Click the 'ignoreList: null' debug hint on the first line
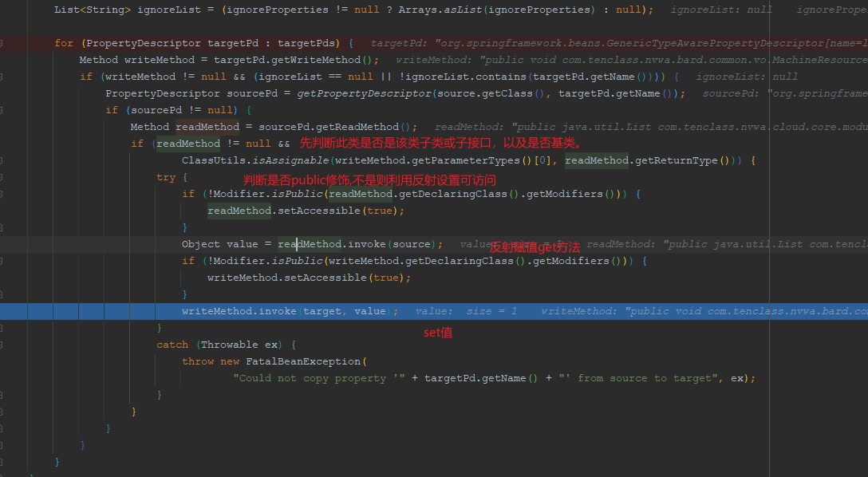Screen dimensions: 868x477 pyautogui.click(x=721, y=10)
